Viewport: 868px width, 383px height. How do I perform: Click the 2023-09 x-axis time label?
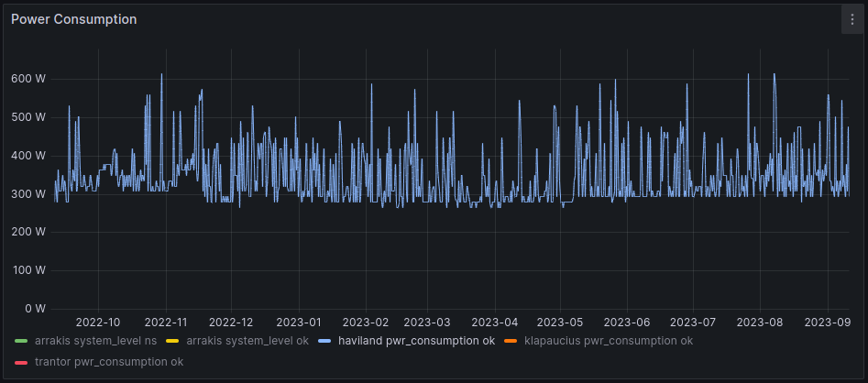click(828, 322)
